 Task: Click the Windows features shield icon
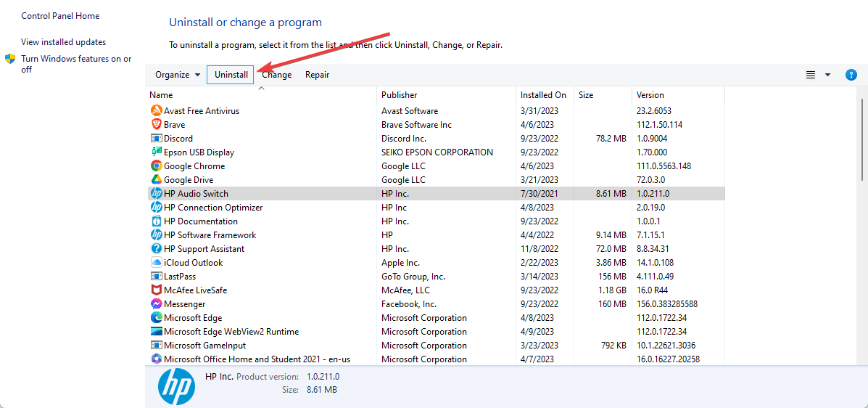10,59
